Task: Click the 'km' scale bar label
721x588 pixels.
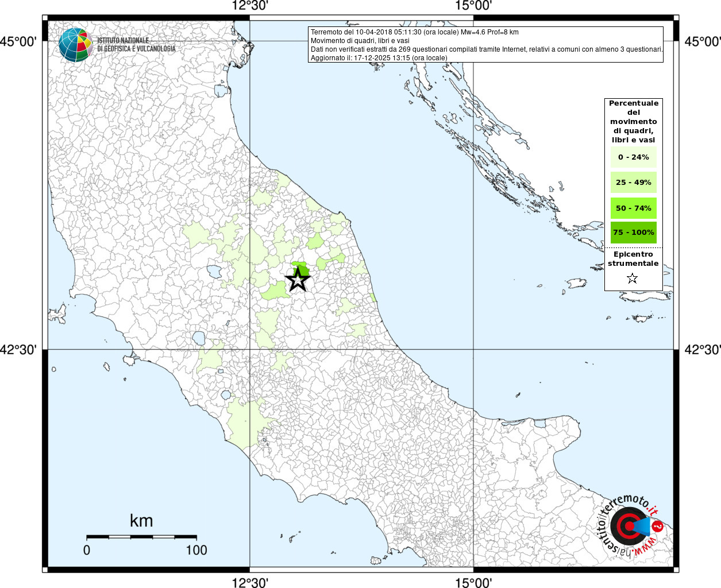Action: pos(141,520)
